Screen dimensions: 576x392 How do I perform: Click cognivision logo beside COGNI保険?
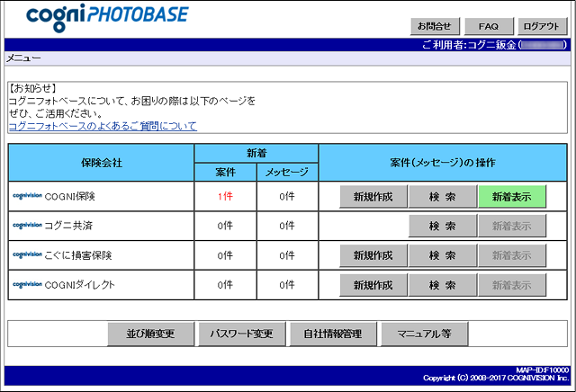coord(28,196)
